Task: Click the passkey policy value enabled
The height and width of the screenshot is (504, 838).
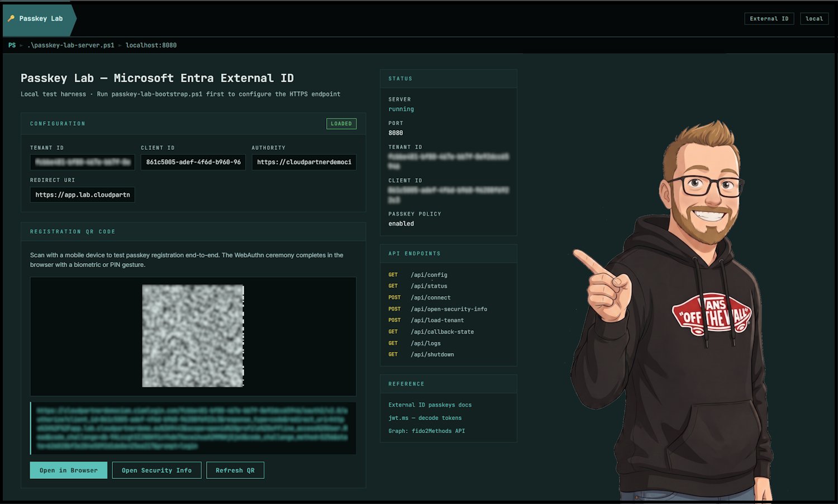Action: click(401, 224)
